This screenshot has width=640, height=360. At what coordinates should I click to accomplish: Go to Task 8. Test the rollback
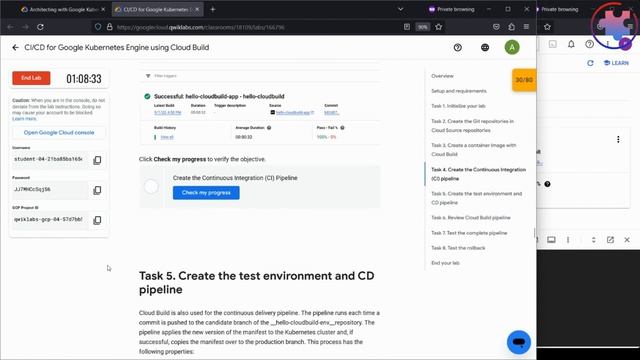(x=458, y=248)
